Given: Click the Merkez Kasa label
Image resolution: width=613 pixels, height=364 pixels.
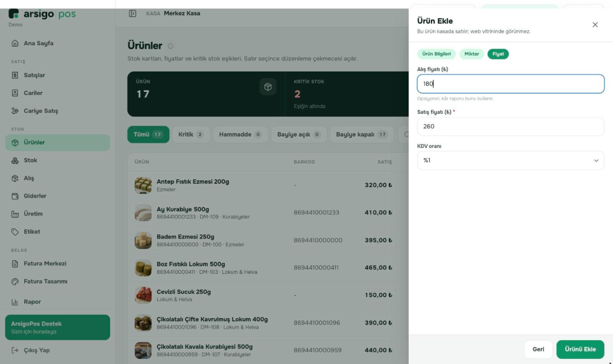Looking at the screenshot, I should click(x=182, y=13).
